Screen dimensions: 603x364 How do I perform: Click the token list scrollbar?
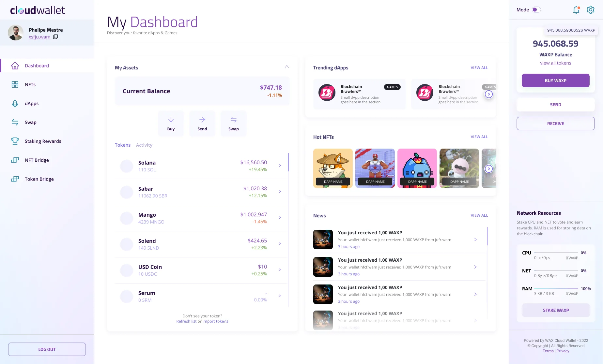click(x=289, y=162)
